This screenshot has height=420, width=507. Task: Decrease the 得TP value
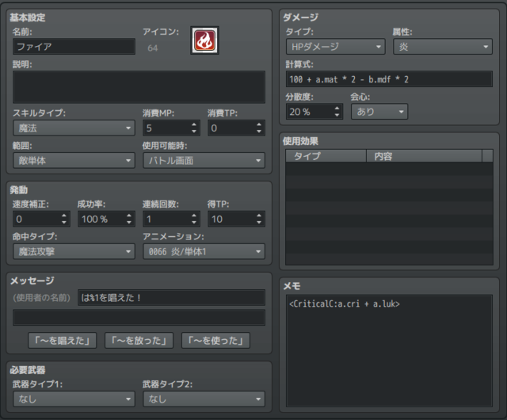259,223
